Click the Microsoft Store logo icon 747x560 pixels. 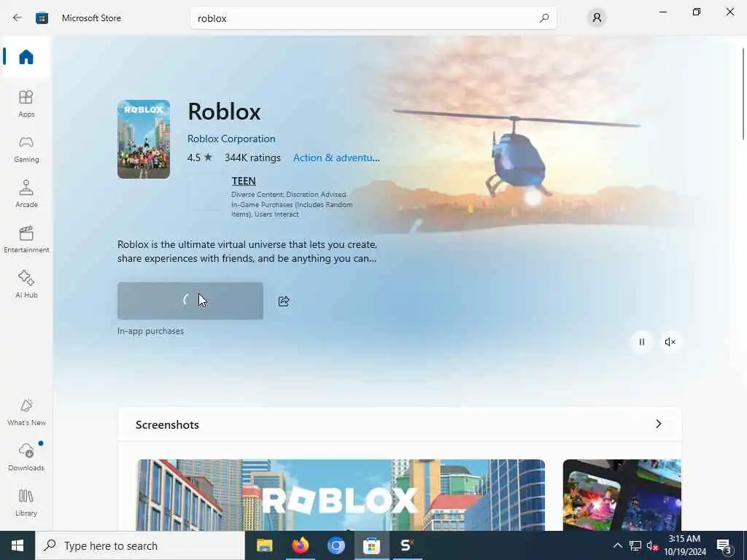coord(42,18)
